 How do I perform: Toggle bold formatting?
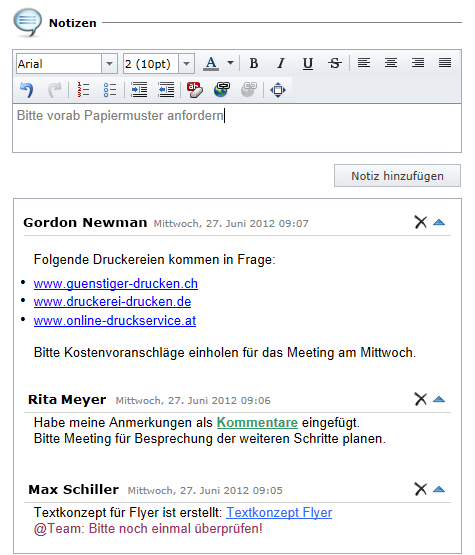(x=253, y=63)
